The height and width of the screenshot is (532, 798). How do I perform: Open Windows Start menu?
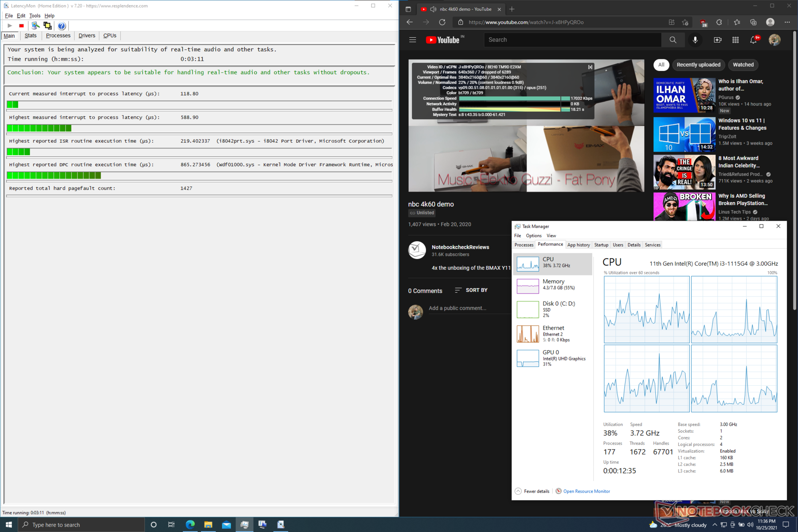coord(9,524)
